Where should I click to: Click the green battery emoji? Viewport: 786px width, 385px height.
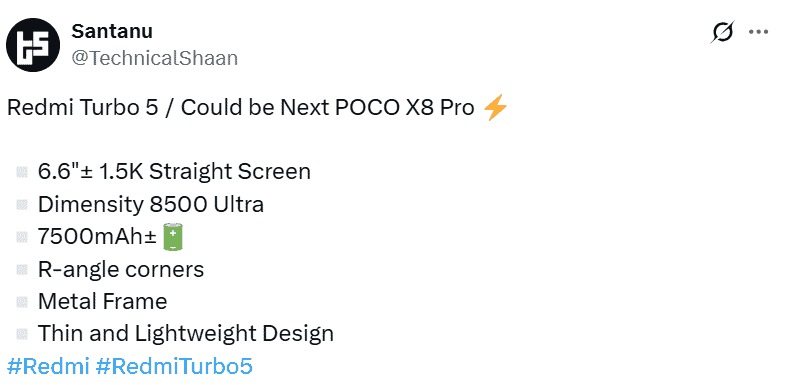pyautogui.click(x=173, y=237)
